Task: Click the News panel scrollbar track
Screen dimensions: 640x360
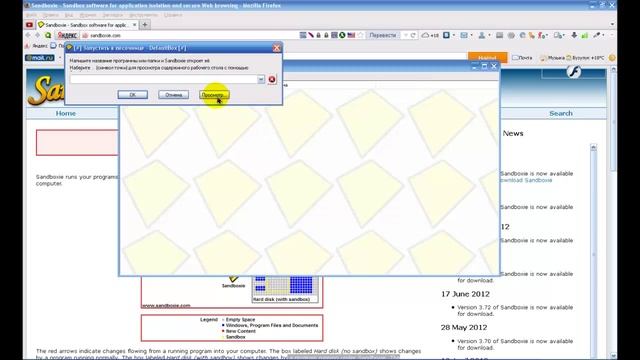Action: pos(593,253)
